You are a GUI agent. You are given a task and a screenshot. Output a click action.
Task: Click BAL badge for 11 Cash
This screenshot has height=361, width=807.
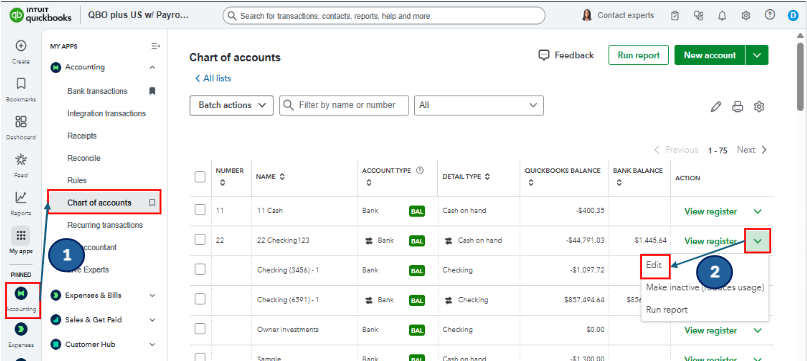tap(417, 211)
